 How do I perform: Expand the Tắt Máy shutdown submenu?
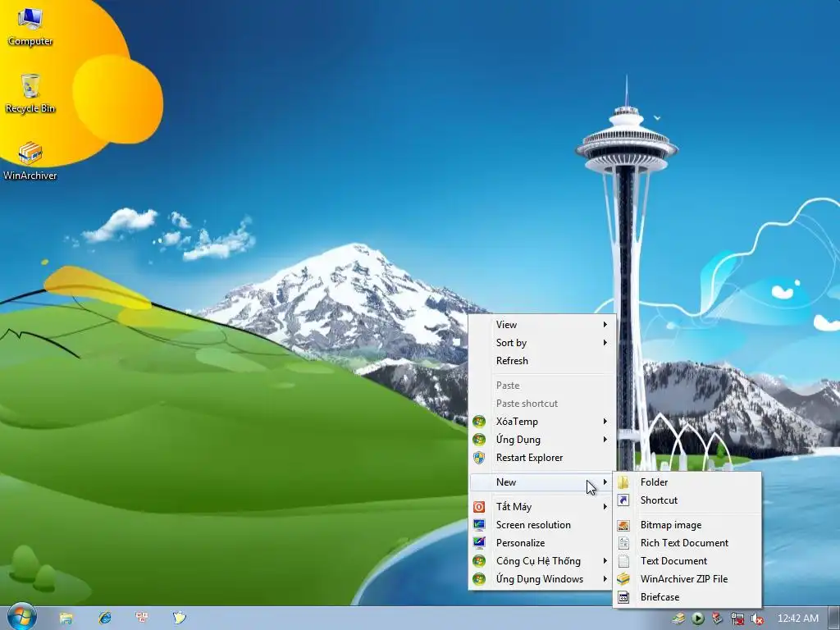coord(542,507)
